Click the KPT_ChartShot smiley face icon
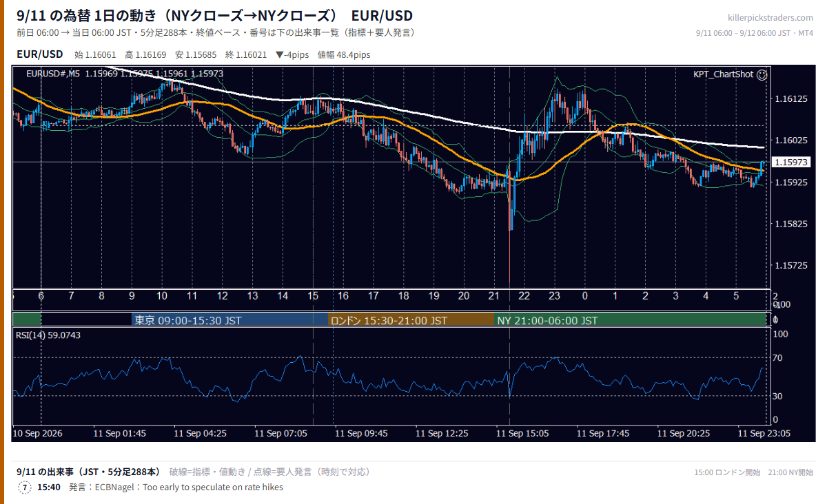The width and height of the screenshot is (827, 504). pyautogui.click(x=762, y=74)
